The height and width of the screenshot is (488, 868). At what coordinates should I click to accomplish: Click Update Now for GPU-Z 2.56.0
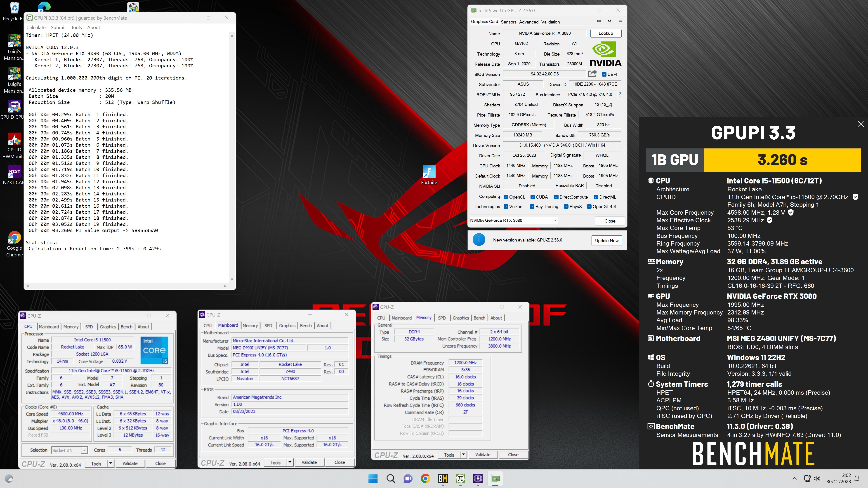(606, 240)
